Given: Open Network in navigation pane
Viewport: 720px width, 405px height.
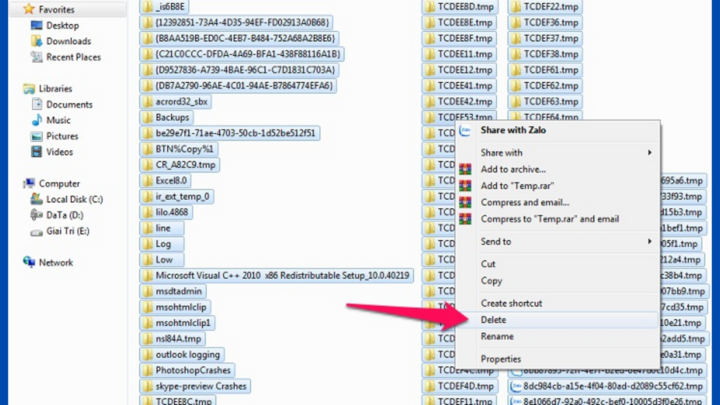Looking at the screenshot, I should [56, 263].
